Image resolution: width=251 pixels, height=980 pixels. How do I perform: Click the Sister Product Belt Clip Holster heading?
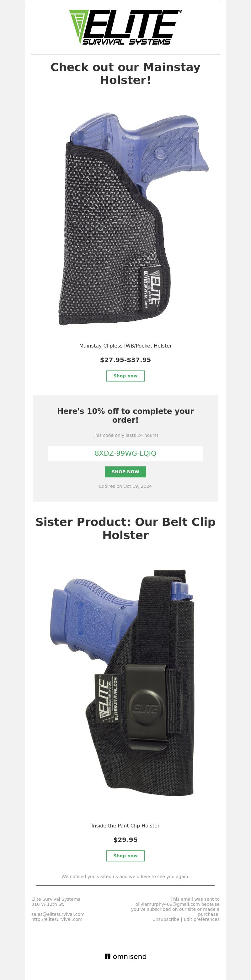[125, 528]
